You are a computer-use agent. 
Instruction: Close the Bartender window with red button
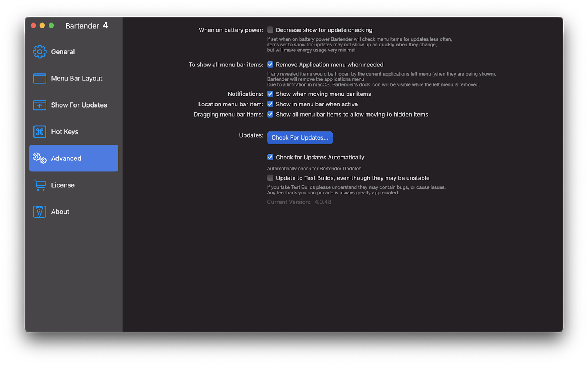point(33,25)
